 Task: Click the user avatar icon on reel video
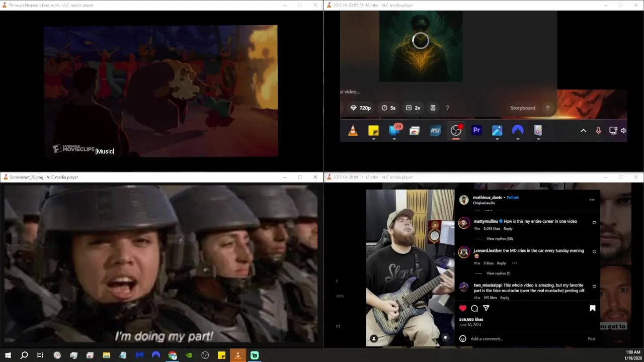pos(374,338)
